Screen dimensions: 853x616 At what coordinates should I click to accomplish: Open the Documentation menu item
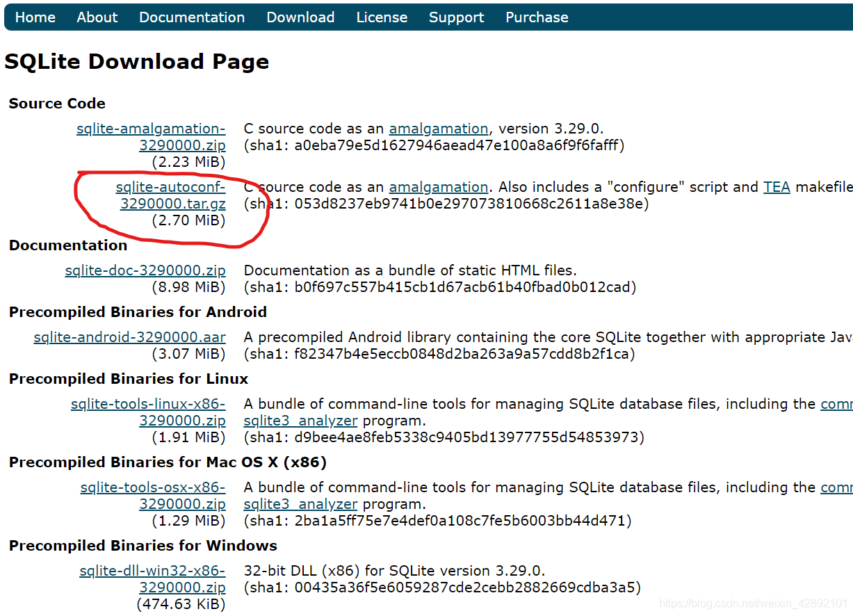tap(192, 17)
